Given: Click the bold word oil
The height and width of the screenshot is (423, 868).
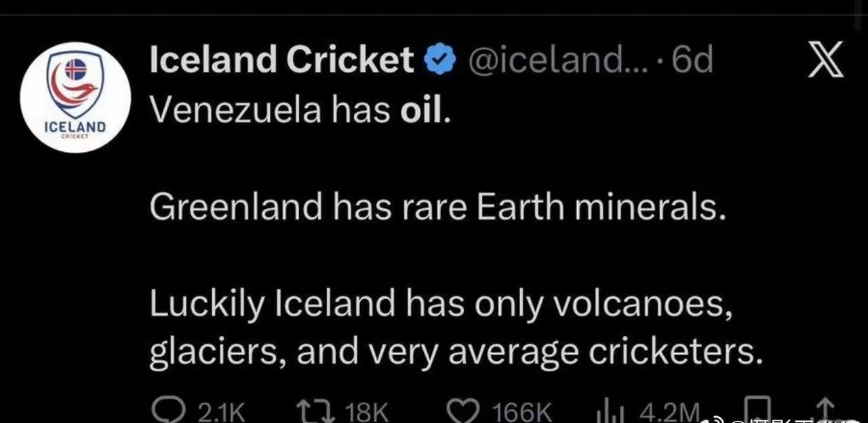Looking at the screenshot, I should 421,110.
